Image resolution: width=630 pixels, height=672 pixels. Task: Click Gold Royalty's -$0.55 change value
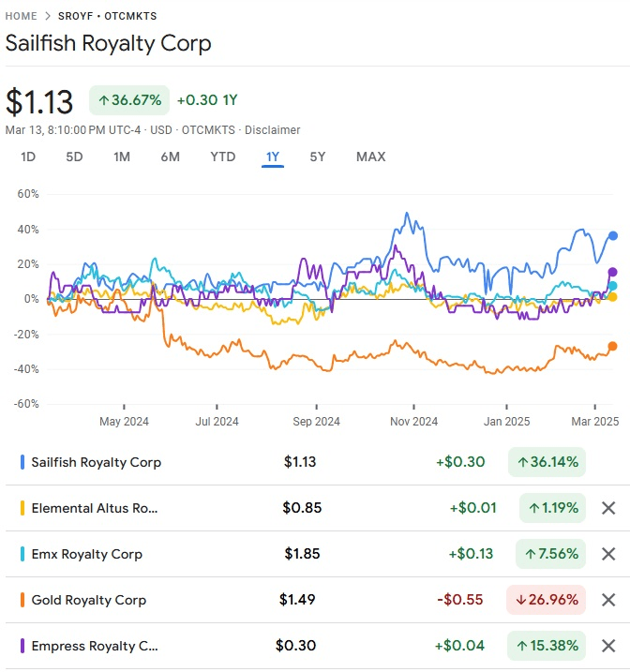click(x=460, y=600)
